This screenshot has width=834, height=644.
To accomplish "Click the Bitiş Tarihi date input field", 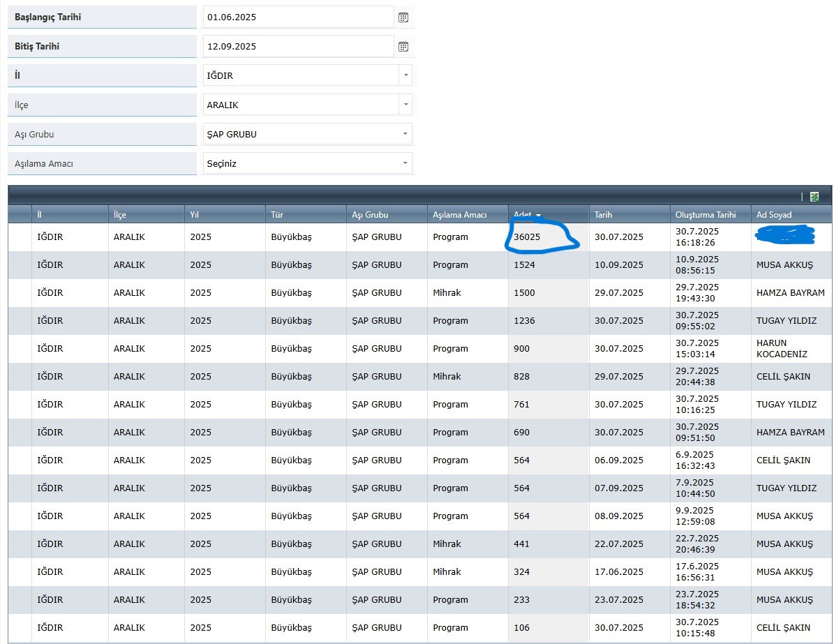I will [299, 47].
